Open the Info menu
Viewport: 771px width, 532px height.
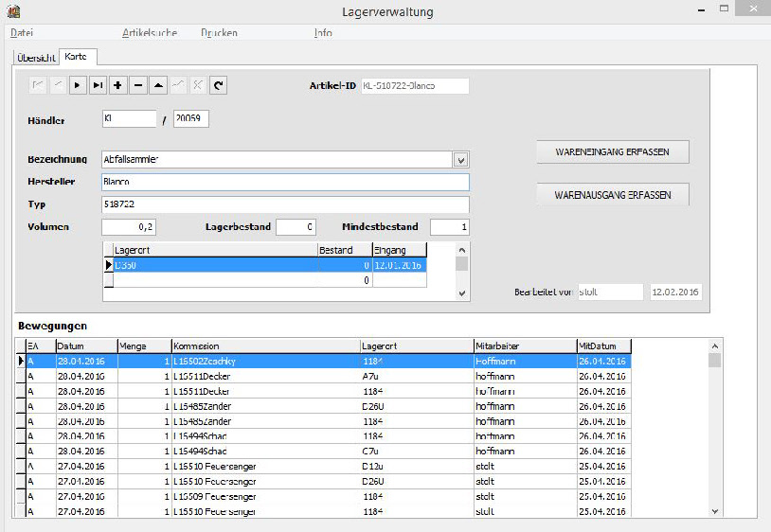coord(323,33)
